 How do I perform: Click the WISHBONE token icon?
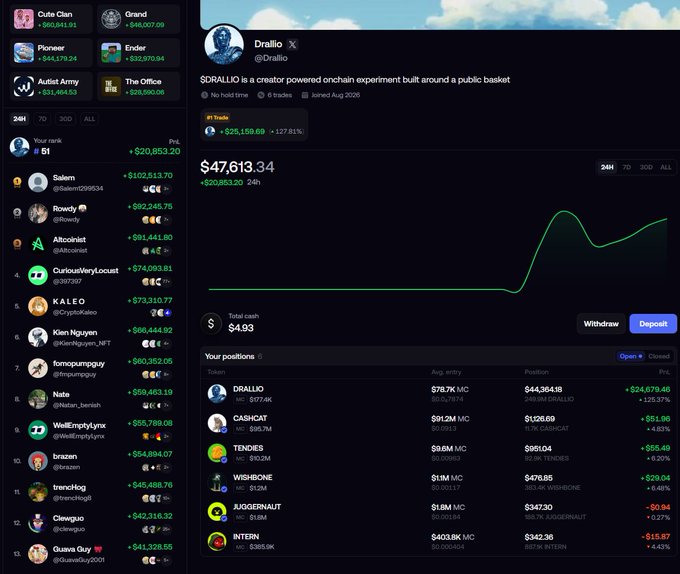click(x=217, y=482)
